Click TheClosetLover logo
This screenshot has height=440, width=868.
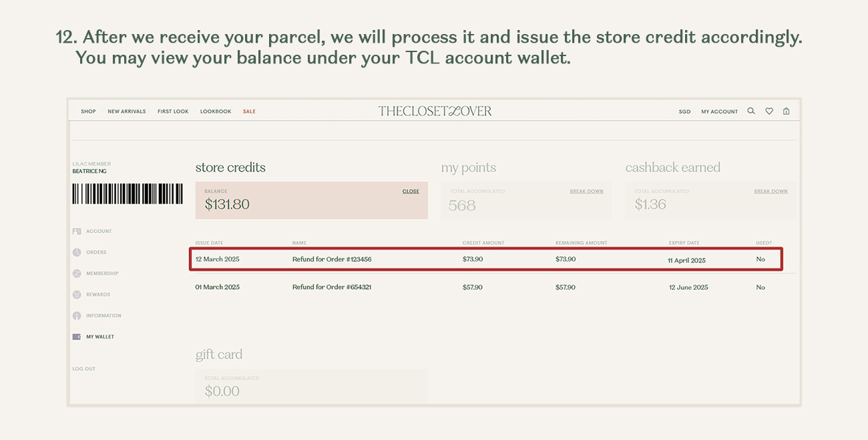[x=435, y=111]
